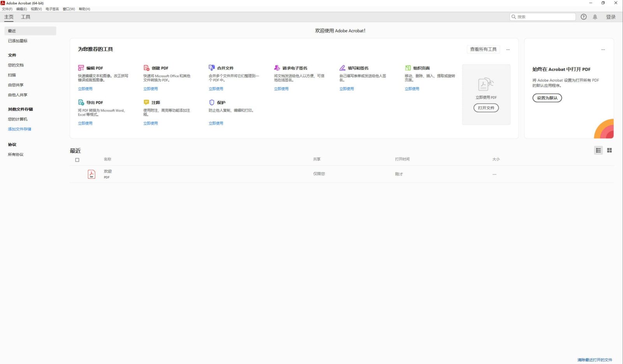Click the Comment (注释) tool icon
This screenshot has height=364, width=623.
(x=146, y=102)
